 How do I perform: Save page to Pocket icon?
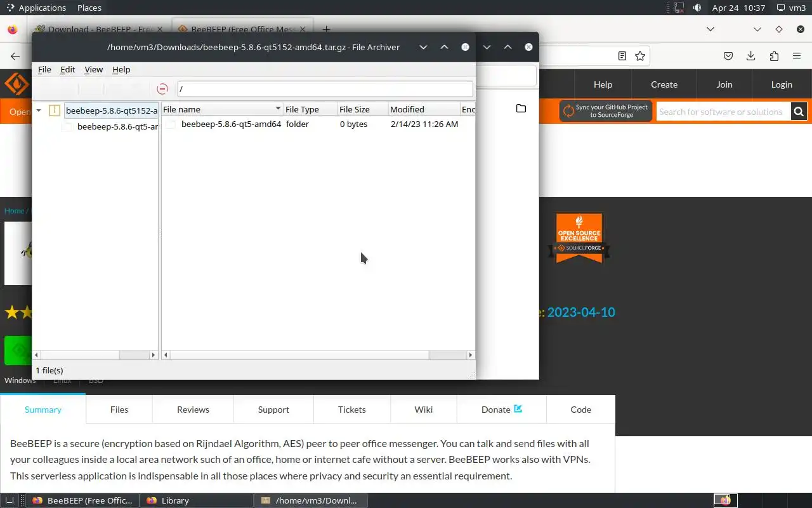coord(728,56)
